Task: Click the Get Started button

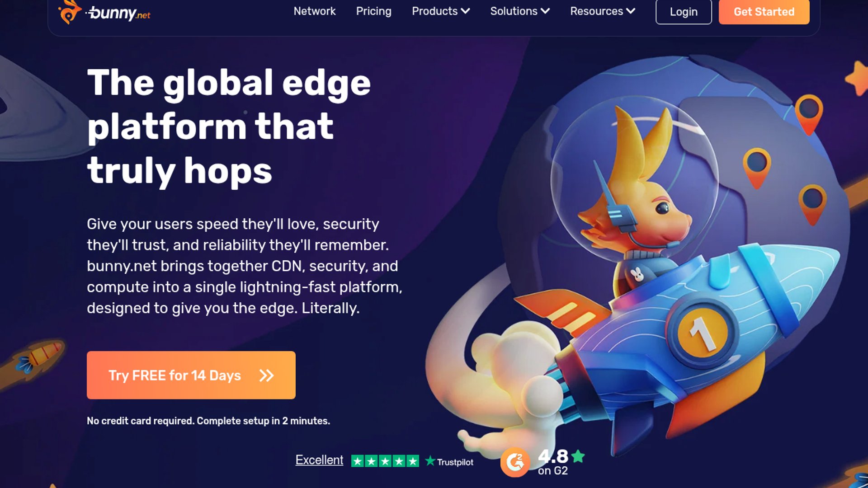Action: pos(764,12)
